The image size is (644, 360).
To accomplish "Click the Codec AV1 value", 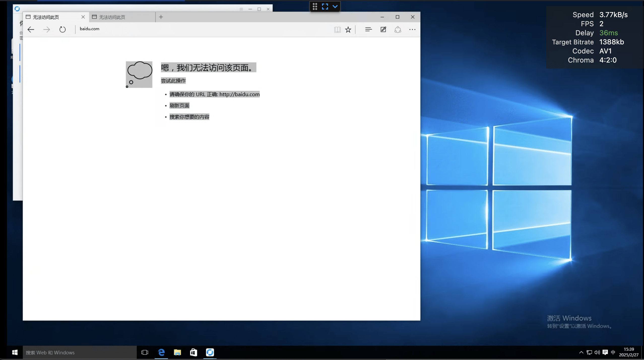I will point(605,51).
